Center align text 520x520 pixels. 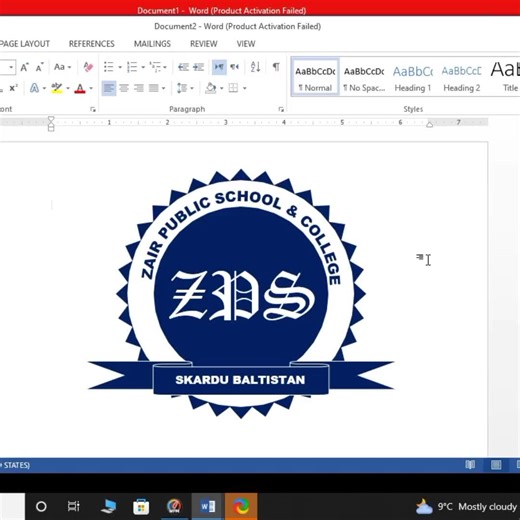124,88
